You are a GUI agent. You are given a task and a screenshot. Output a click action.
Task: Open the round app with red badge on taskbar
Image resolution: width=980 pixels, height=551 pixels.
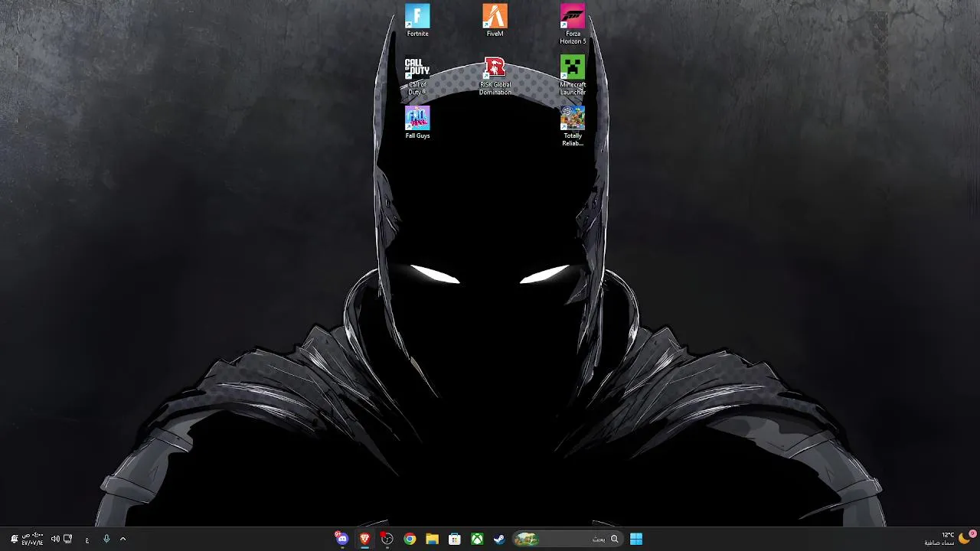(387, 539)
